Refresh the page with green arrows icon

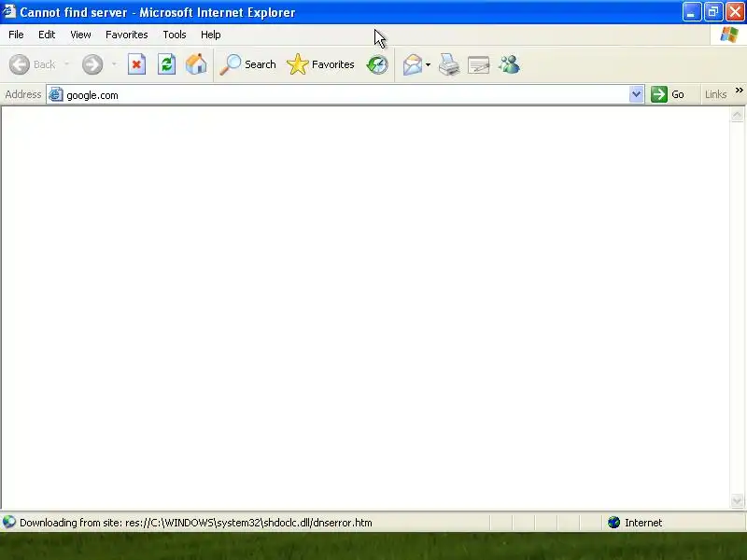[x=166, y=64]
